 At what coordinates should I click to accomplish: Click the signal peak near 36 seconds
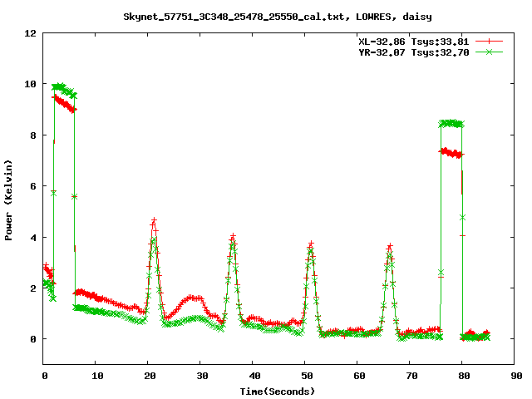[233, 236]
